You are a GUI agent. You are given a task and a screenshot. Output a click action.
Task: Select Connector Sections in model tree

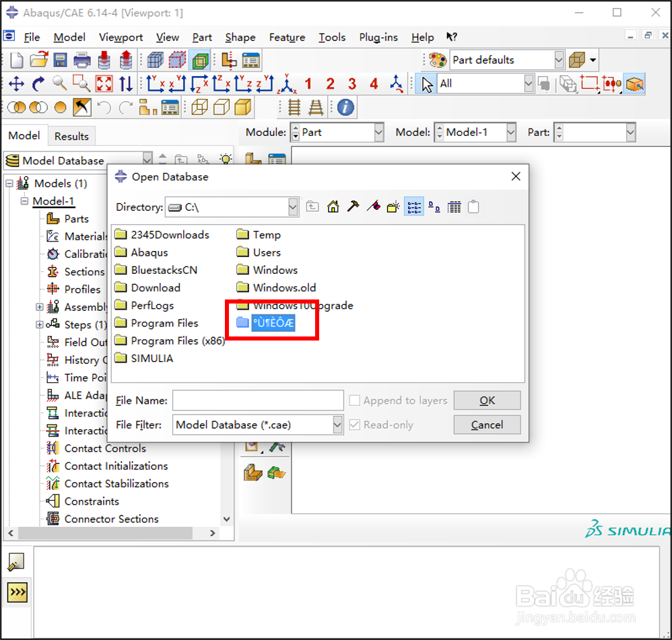[102, 519]
